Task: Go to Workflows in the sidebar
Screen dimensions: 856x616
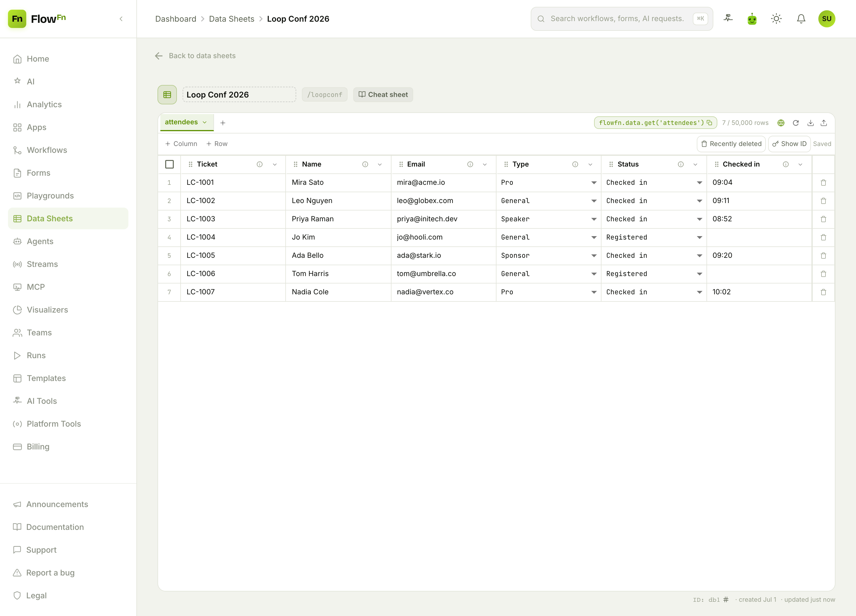Action: (68, 150)
